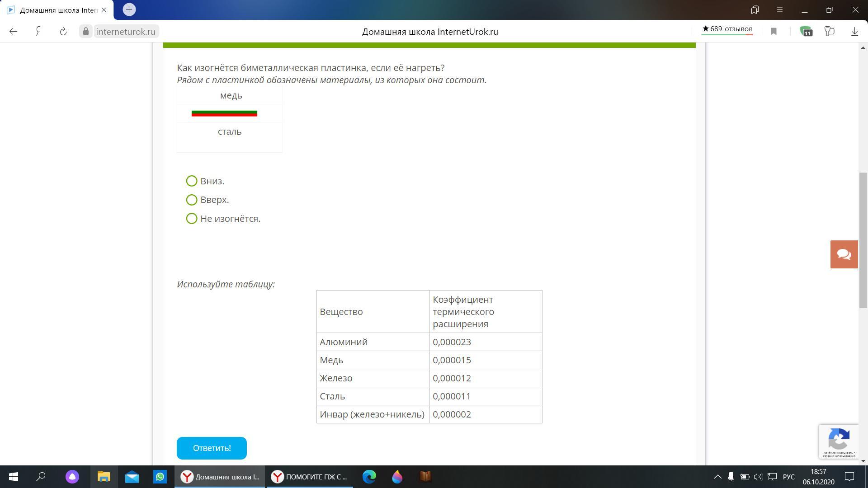Click the browser back arrow

pos(13,32)
